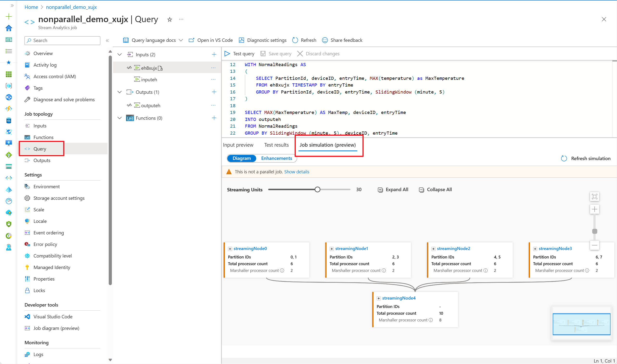Collapse the Functions (0) section

tap(120, 118)
